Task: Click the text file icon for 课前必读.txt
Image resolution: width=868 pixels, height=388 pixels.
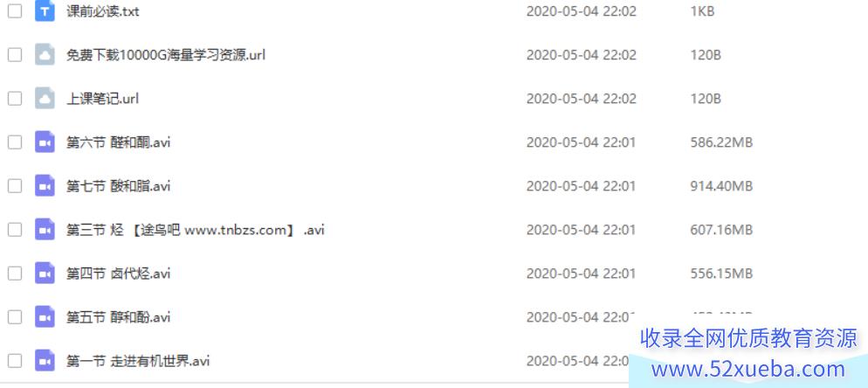Action: click(45, 11)
